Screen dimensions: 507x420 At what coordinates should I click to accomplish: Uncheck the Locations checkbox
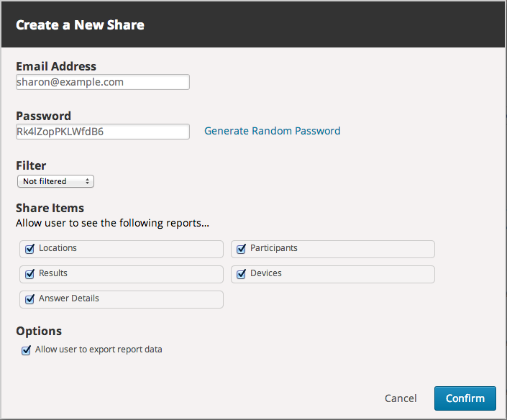point(29,249)
